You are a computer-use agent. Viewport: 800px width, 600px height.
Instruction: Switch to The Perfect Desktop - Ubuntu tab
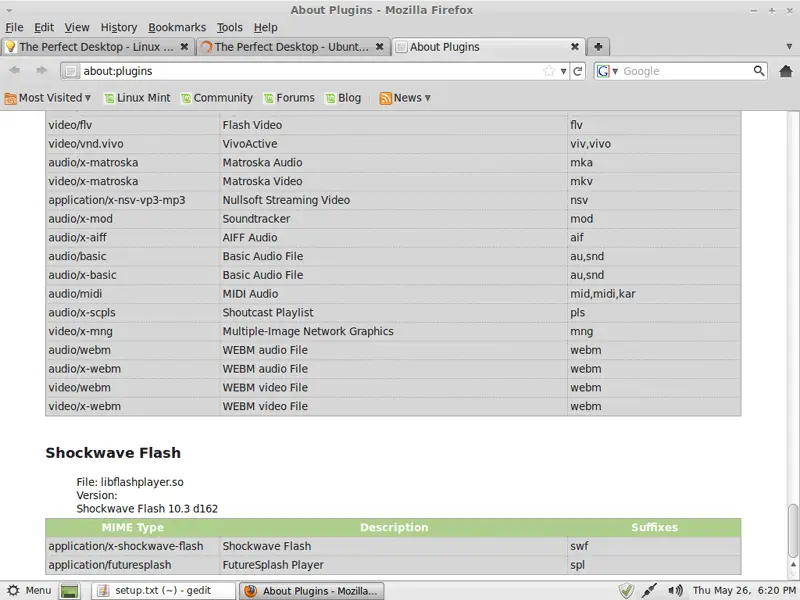pos(293,47)
